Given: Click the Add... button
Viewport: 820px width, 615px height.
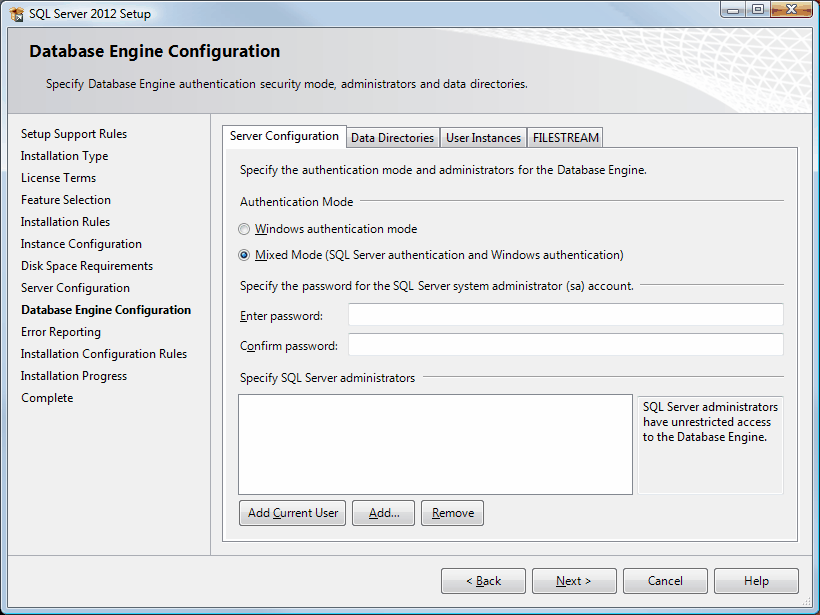Looking at the screenshot, I should (384, 513).
